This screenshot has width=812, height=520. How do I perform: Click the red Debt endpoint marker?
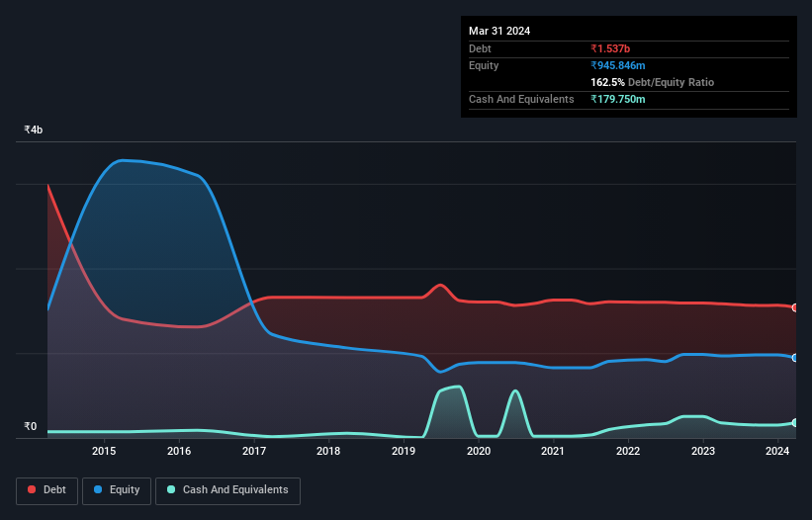tap(795, 307)
